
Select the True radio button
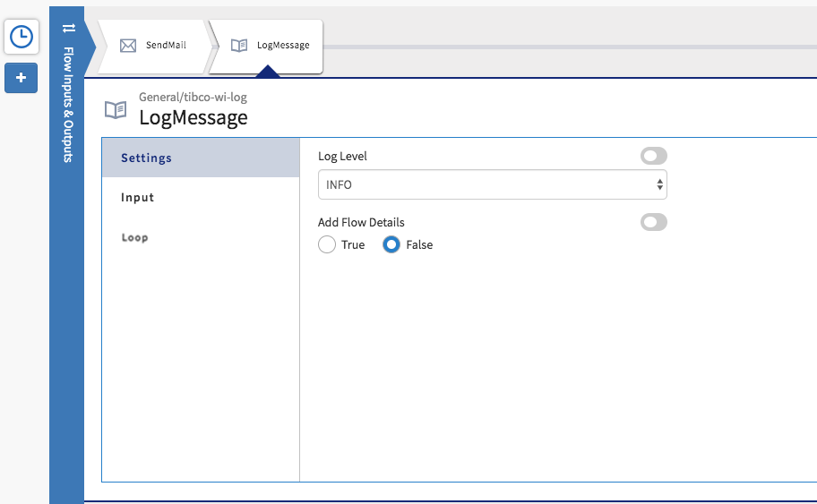coord(327,244)
